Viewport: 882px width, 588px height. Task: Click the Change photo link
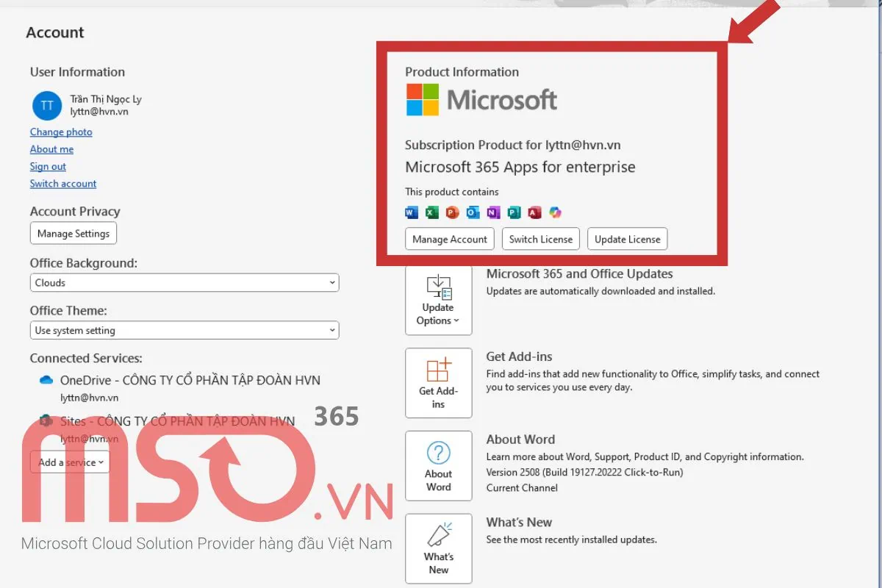pyautogui.click(x=61, y=132)
